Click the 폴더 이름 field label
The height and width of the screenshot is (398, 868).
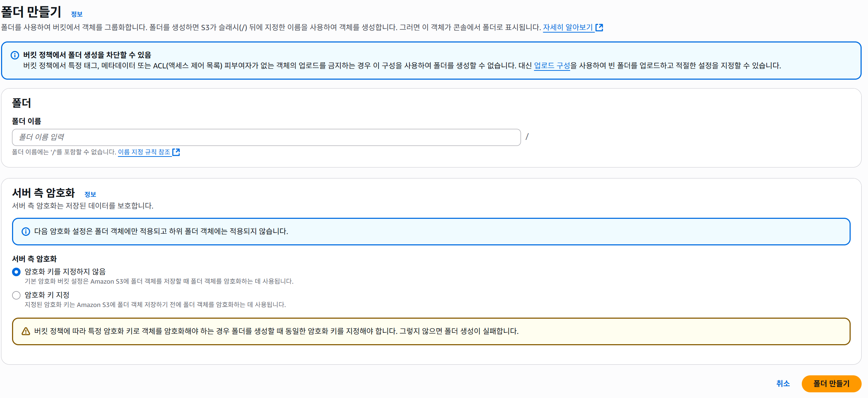27,121
